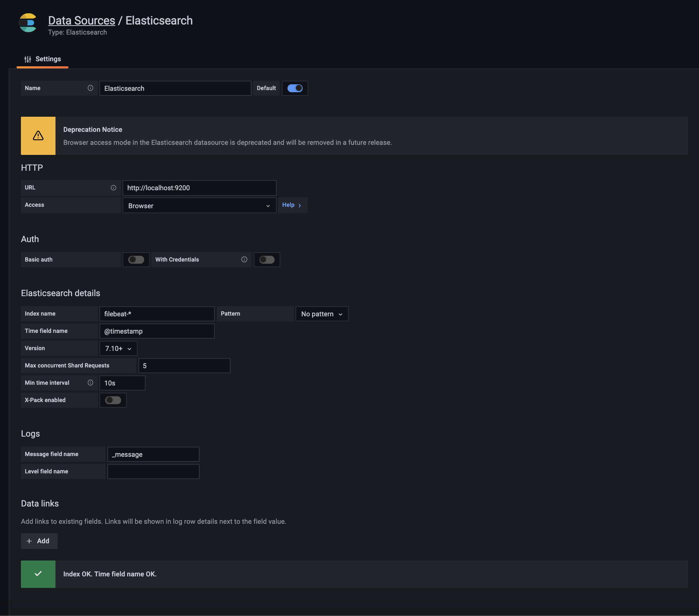The width and height of the screenshot is (699, 616).
Task: Open the No pattern dropdown
Action: tap(322, 314)
